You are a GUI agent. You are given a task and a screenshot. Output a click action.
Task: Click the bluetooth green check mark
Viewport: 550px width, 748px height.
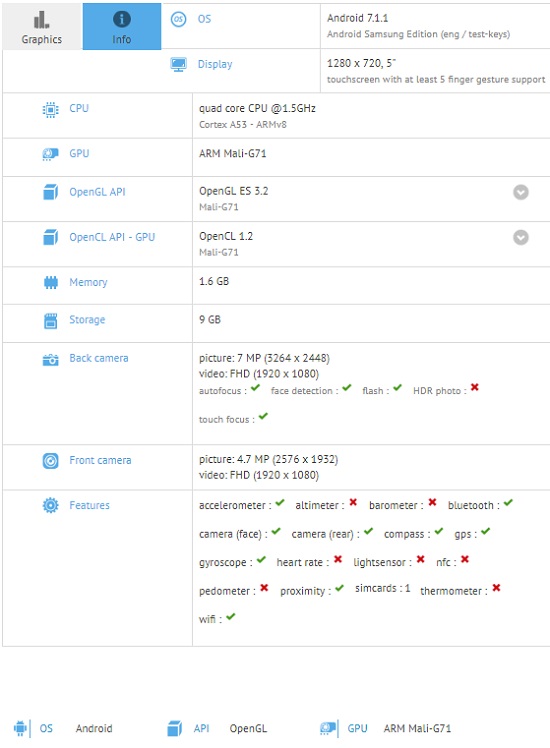coord(508,502)
